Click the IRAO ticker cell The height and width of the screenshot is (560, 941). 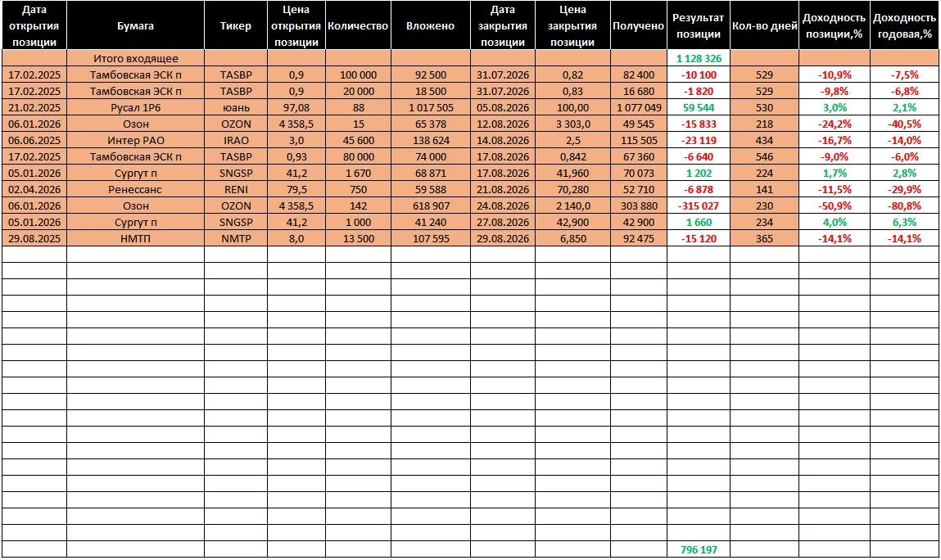pos(236,141)
